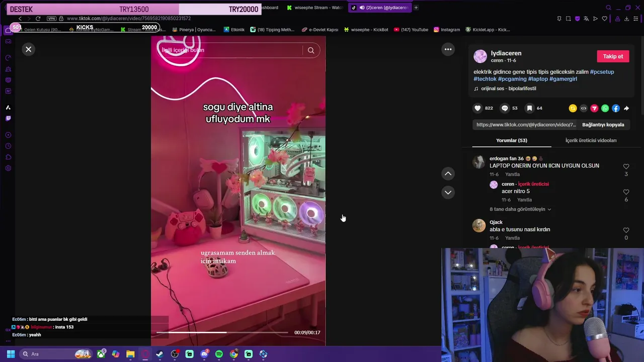Click 'Bağlantıyı kopyala' button

(603, 125)
